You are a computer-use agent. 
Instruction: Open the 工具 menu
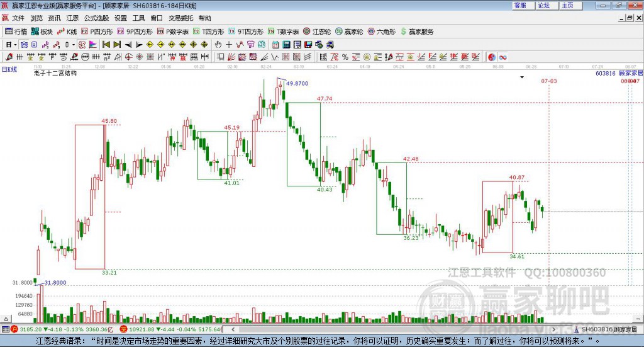point(139,18)
